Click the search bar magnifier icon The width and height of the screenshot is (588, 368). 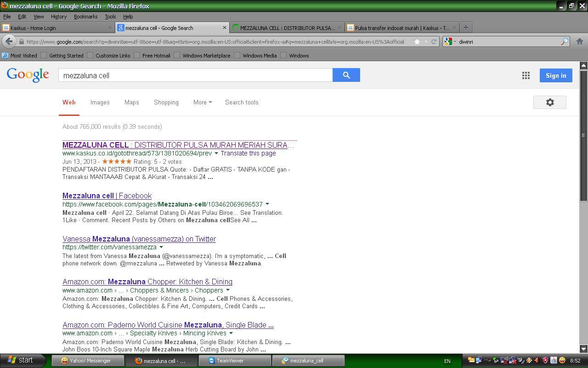click(564, 41)
